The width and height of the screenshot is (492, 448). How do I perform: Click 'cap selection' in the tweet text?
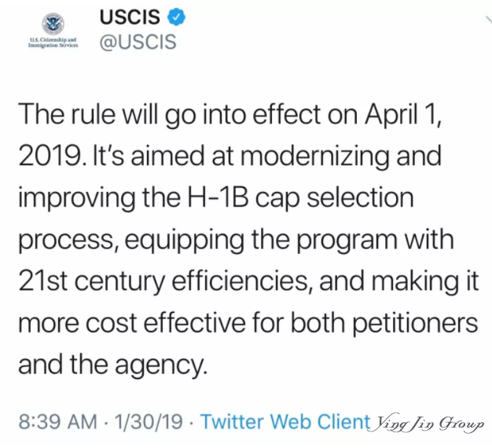coord(334,200)
